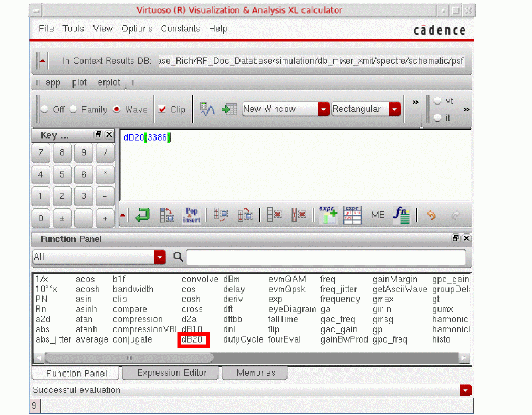Image resolution: width=532 pixels, height=415 pixels.
Task: Switch to the Memories tab
Action: (x=256, y=373)
